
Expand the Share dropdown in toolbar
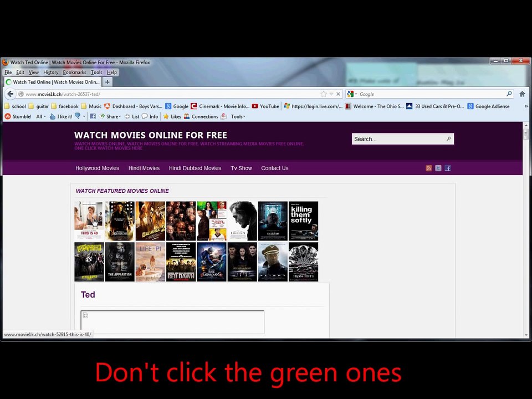(x=110, y=116)
